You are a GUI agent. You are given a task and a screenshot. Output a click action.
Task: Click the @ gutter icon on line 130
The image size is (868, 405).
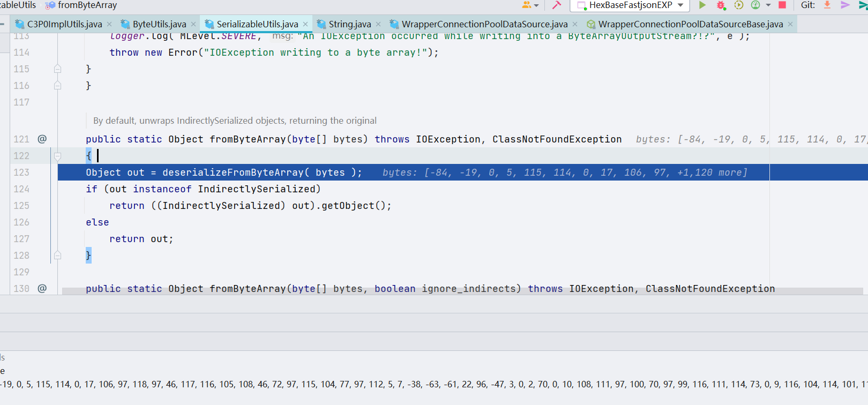(x=42, y=288)
